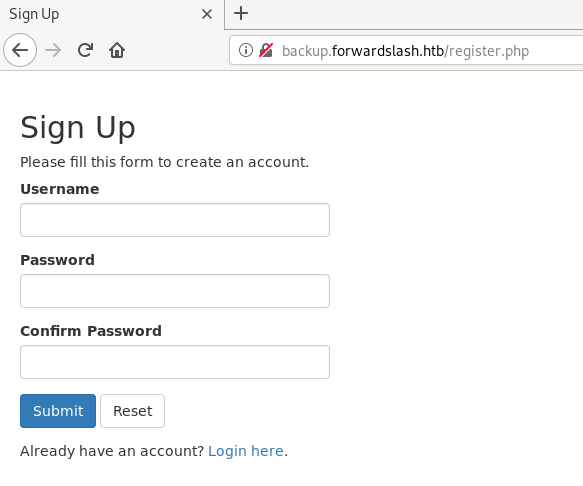Follow the Login here link
Screen dimensions: 583x486
[x=246, y=451]
